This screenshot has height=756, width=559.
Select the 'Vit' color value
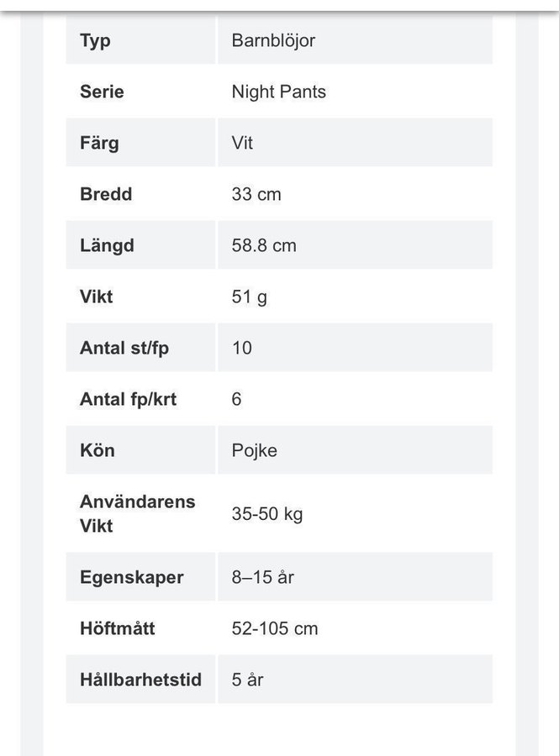pos(242,143)
